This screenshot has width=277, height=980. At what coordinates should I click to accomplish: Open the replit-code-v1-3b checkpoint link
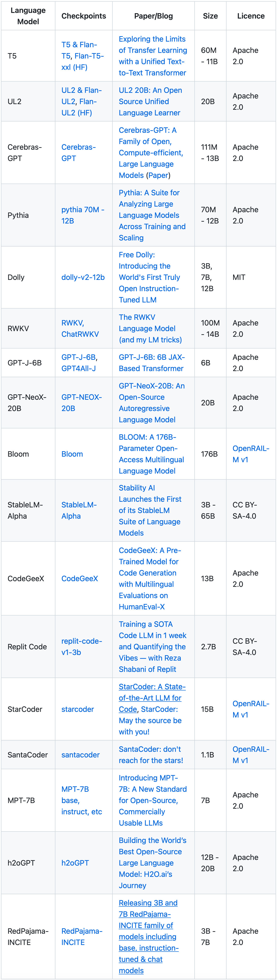coord(81,646)
